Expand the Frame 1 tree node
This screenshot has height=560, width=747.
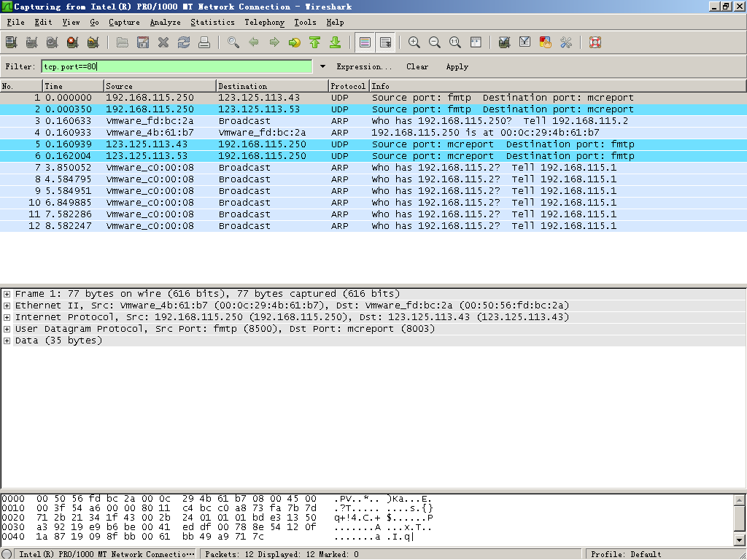[x=7, y=294]
